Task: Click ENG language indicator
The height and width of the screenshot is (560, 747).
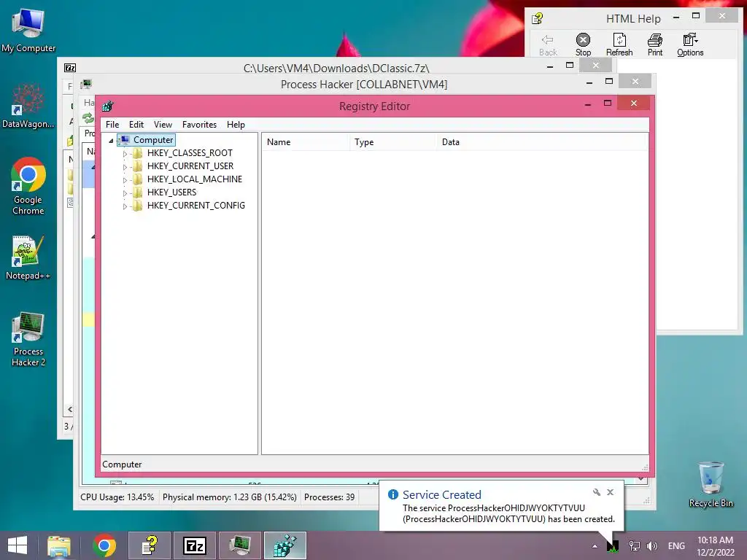Action: [676, 546]
